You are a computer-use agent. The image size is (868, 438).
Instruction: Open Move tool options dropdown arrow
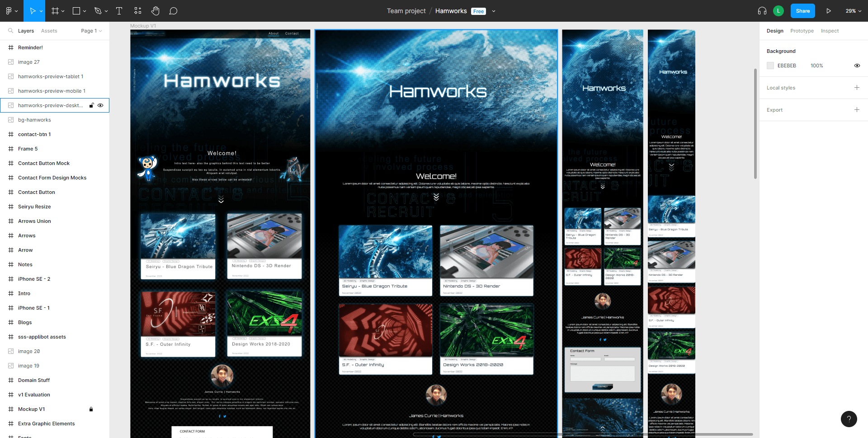pyautogui.click(x=41, y=11)
